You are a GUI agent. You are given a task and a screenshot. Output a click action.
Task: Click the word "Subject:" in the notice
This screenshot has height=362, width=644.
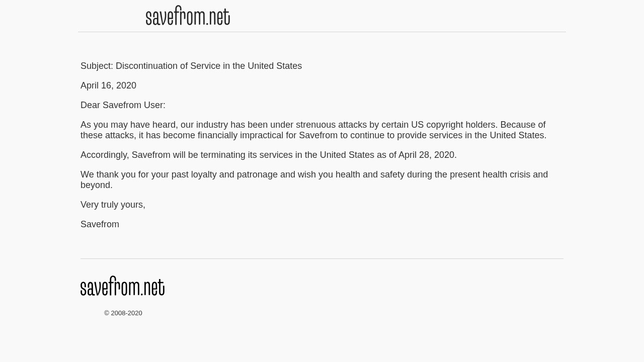(x=97, y=66)
